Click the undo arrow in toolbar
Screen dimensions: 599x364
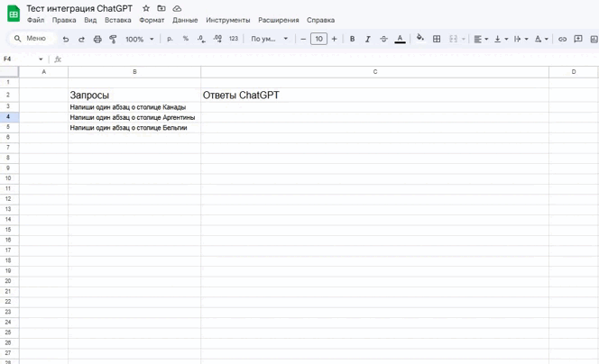tap(66, 39)
